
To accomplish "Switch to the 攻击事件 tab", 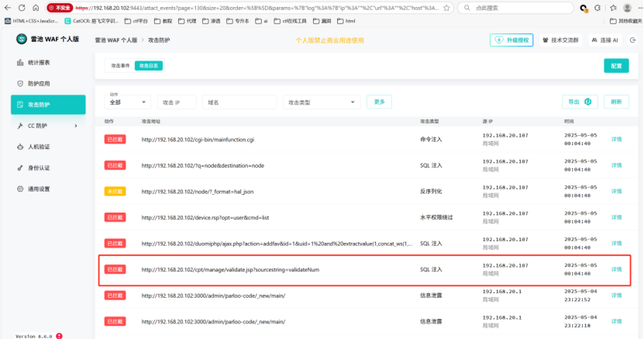I will click(120, 66).
